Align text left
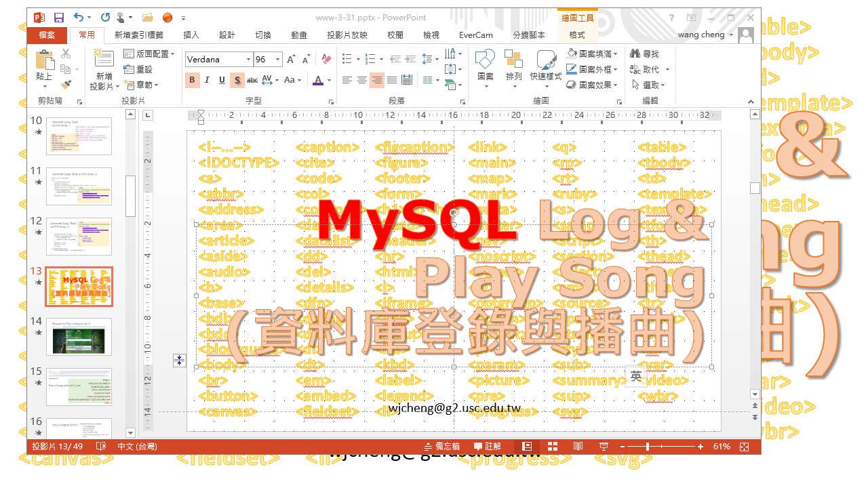Viewport: 868px width, 488px height. tap(347, 80)
